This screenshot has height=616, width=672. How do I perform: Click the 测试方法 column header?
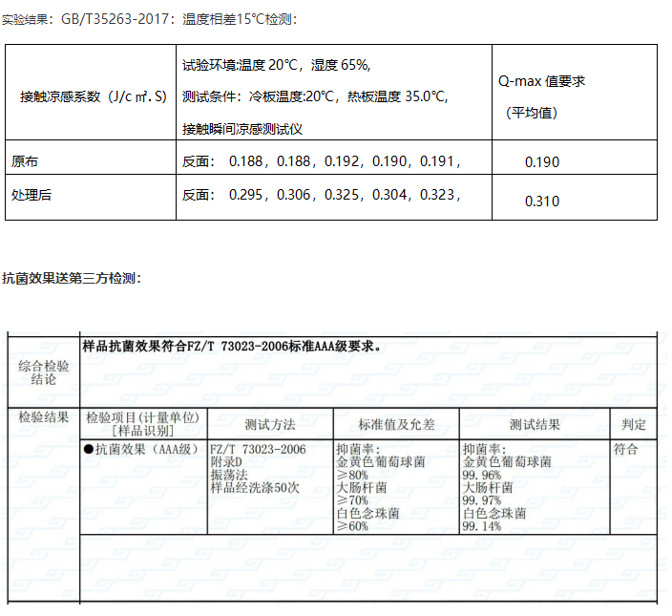click(x=270, y=424)
